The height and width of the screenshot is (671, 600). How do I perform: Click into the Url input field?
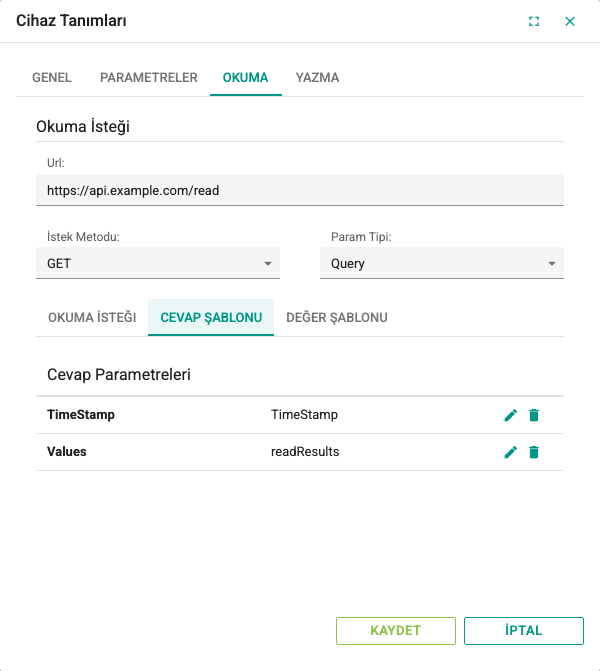(x=300, y=190)
